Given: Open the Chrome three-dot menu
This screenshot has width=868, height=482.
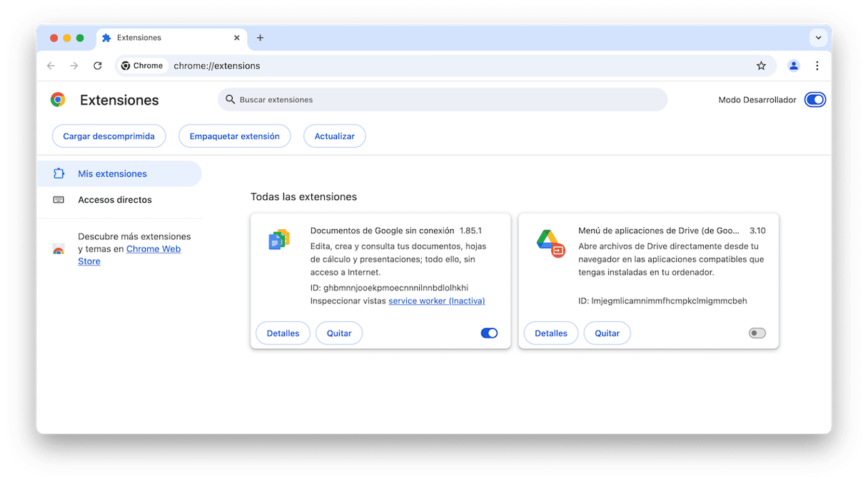Looking at the screenshot, I should 817,66.
